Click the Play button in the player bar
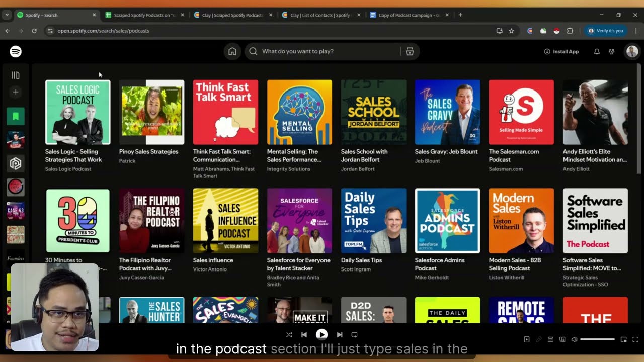This screenshot has height=362, width=644. click(321, 334)
